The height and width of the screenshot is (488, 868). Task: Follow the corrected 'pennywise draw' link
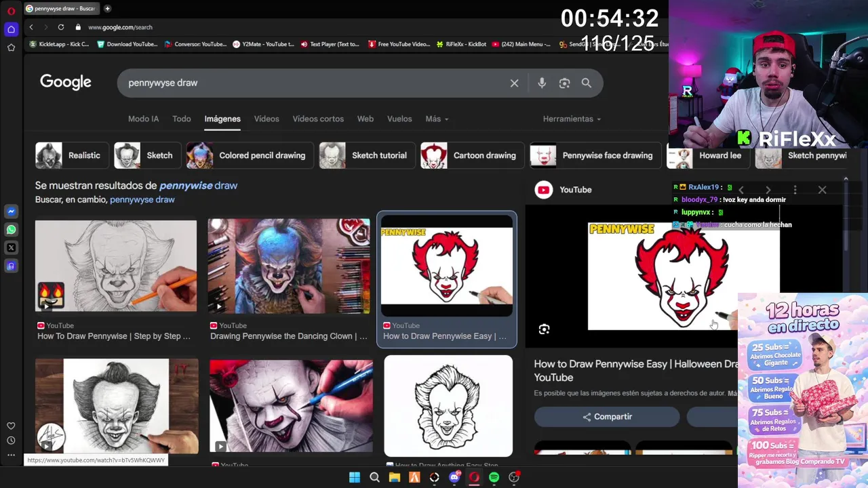pos(198,185)
